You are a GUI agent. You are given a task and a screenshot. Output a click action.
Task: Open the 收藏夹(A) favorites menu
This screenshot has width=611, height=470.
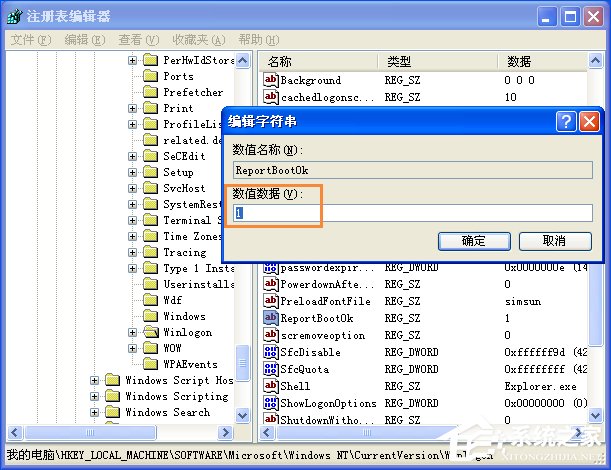click(199, 40)
